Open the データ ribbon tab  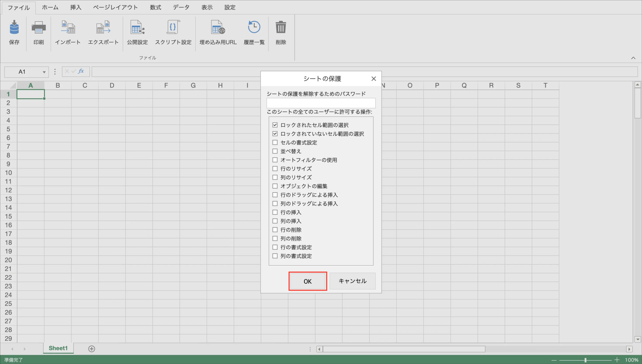point(181,7)
